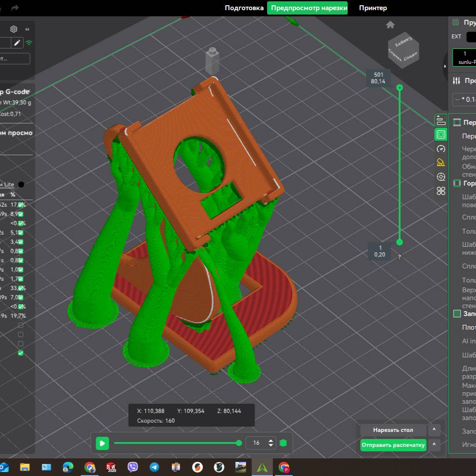
Task: Open the Принтер tab
Action: [x=373, y=8]
